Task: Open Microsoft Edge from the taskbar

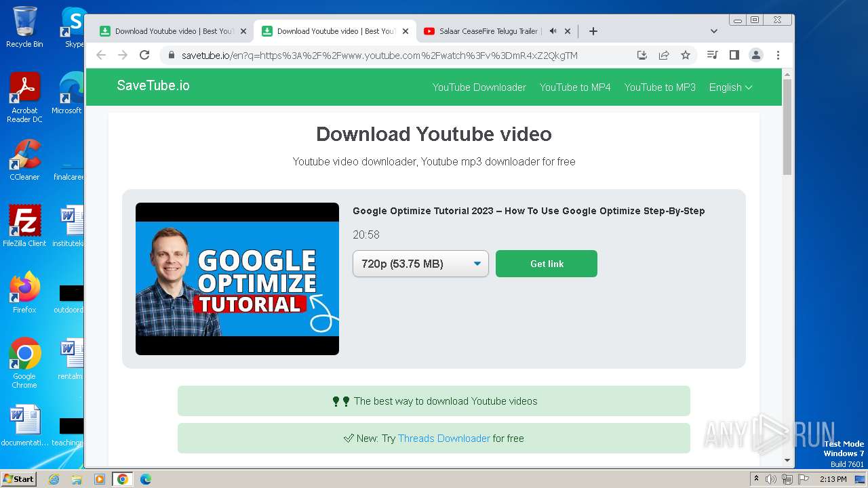Action: click(145, 479)
